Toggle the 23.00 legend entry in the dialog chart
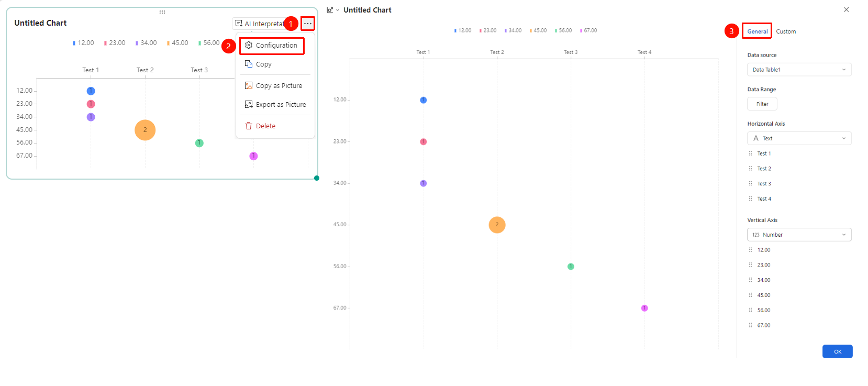 (488, 30)
